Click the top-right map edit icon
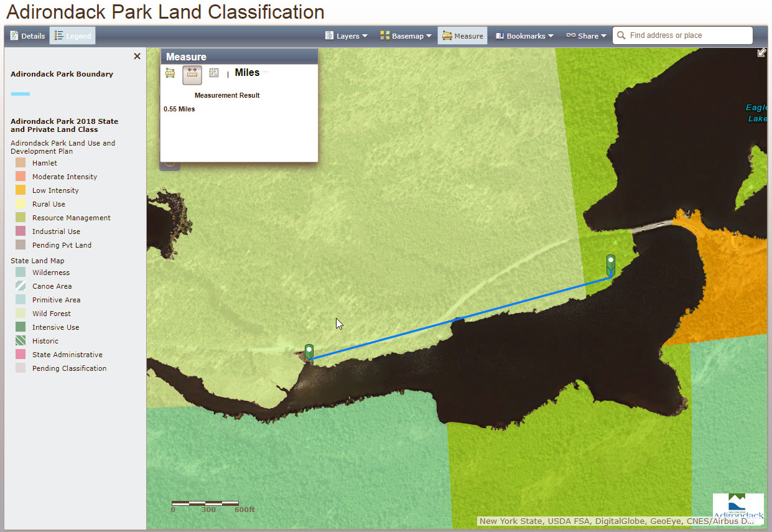The width and height of the screenshot is (772, 532). pos(761,53)
